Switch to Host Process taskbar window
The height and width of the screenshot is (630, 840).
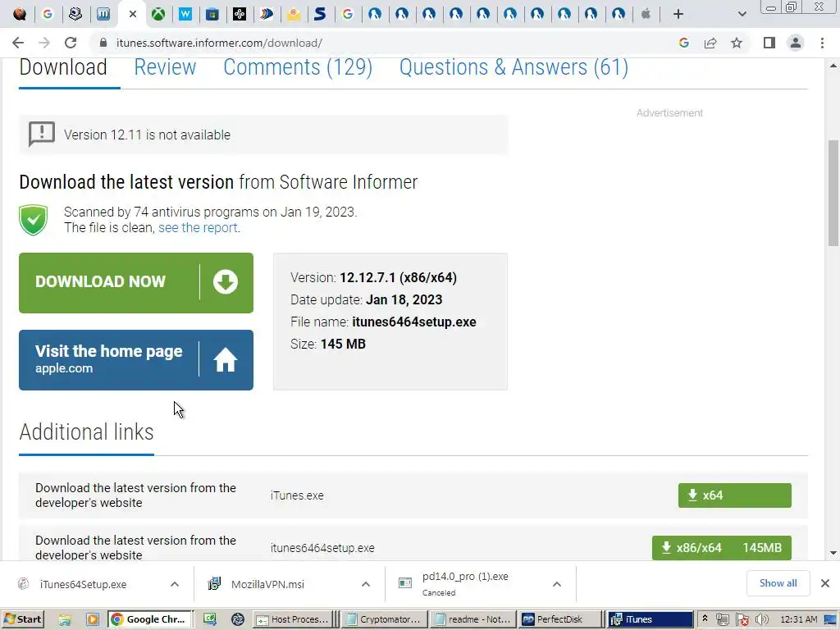(x=294, y=619)
